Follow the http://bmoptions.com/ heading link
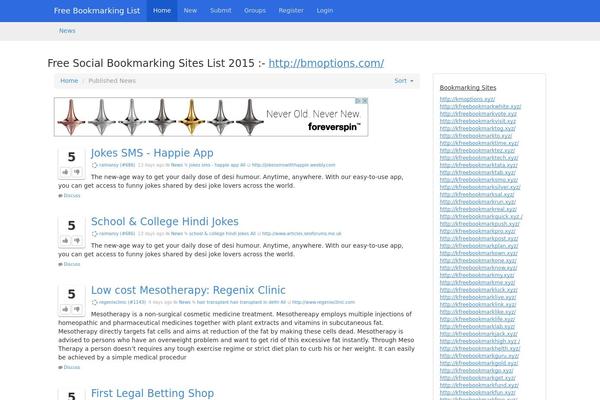Image resolution: width=600 pixels, height=400 pixels. 326,63
